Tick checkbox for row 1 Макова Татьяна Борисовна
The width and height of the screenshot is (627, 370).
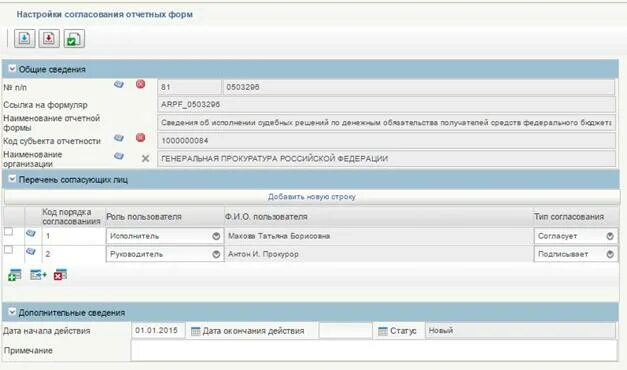pos(8,232)
